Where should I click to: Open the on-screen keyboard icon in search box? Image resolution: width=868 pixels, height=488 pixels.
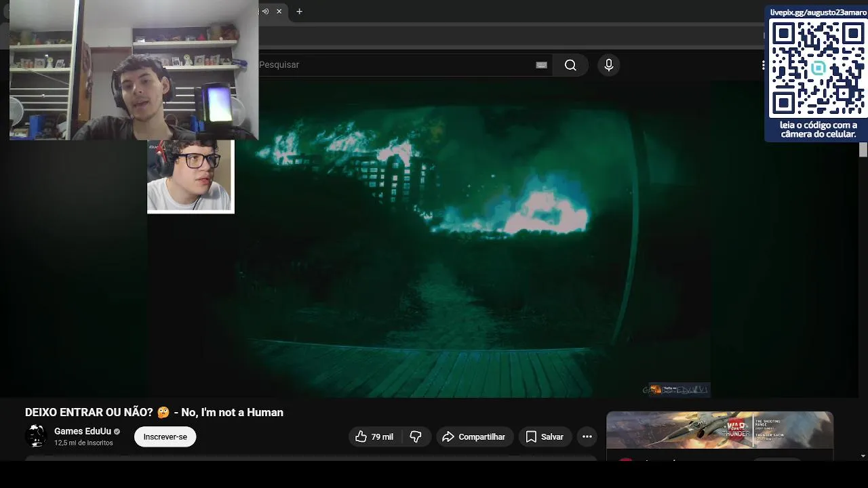tap(541, 65)
